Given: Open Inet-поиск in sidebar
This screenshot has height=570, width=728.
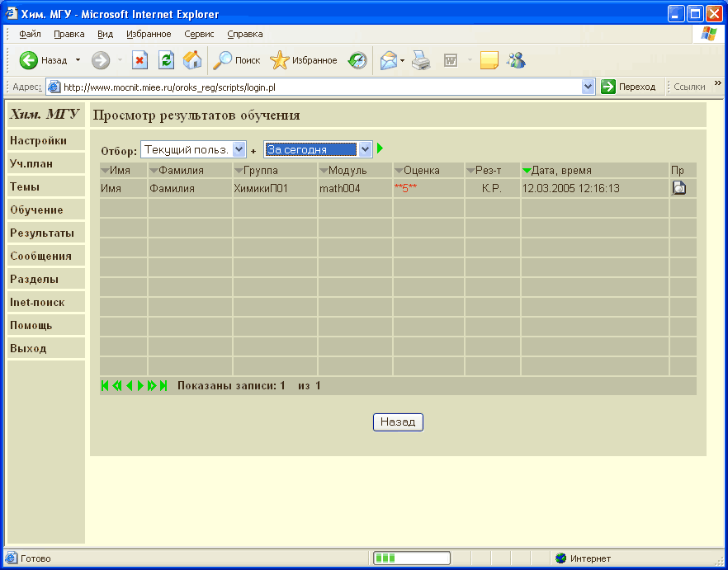Looking at the screenshot, I should point(46,302).
